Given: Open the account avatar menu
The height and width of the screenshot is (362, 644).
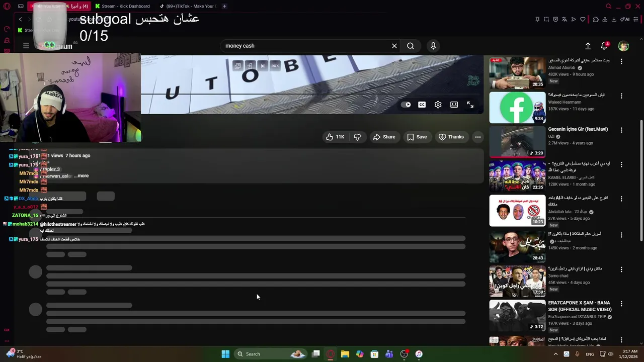Looking at the screenshot, I should (623, 46).
